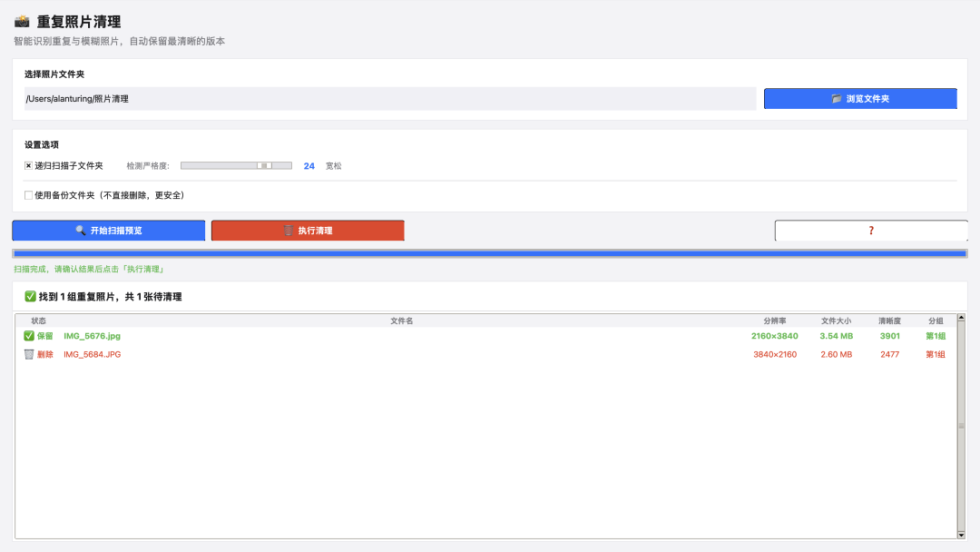This screenshot has height=552, width=980.
Task: Click the 开始扫描预览 button
Action: point(109,230)
